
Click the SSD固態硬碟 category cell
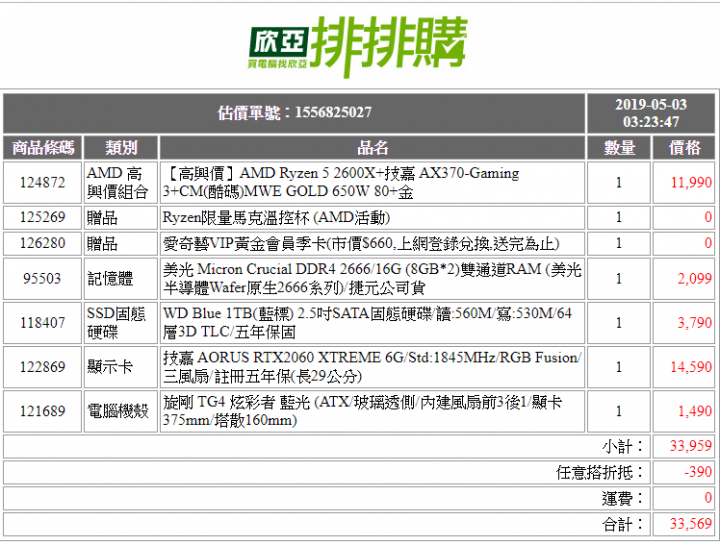121,323
